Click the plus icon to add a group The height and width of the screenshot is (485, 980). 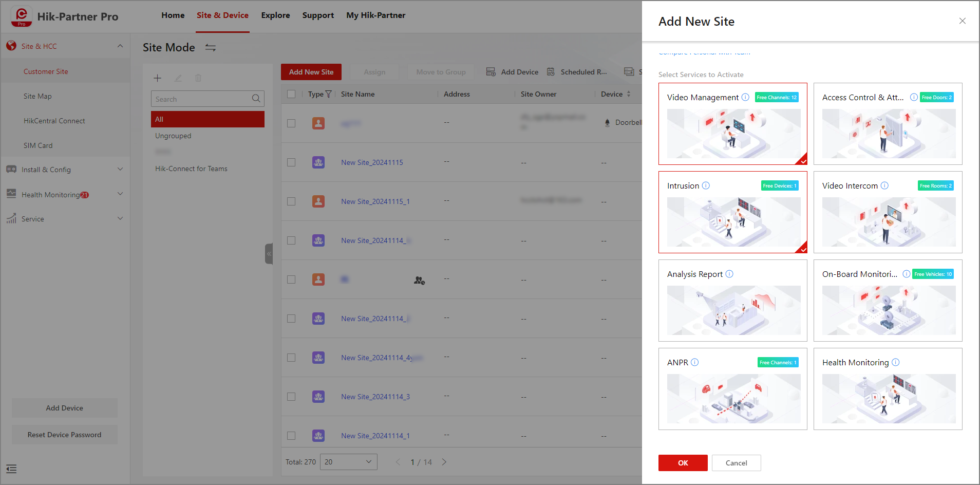click(x=158, y=78)
